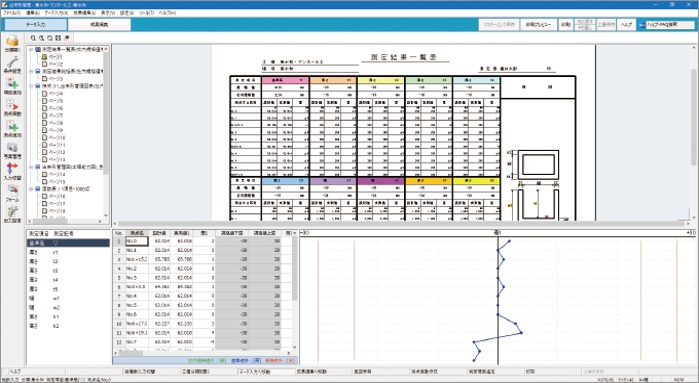The width and height of the screenshot is (699, 383).
Task: Click the 測点移動 sidebar icon
Action: (12, 107)
